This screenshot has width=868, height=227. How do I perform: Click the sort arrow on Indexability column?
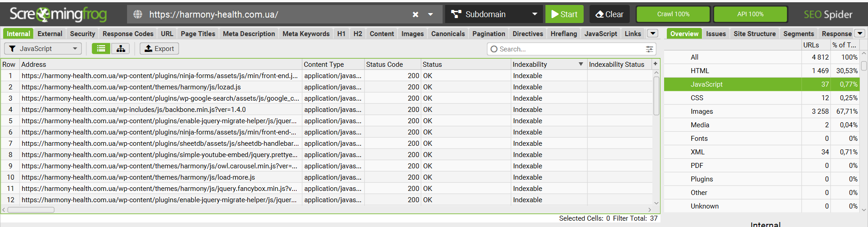click(581, 65)
